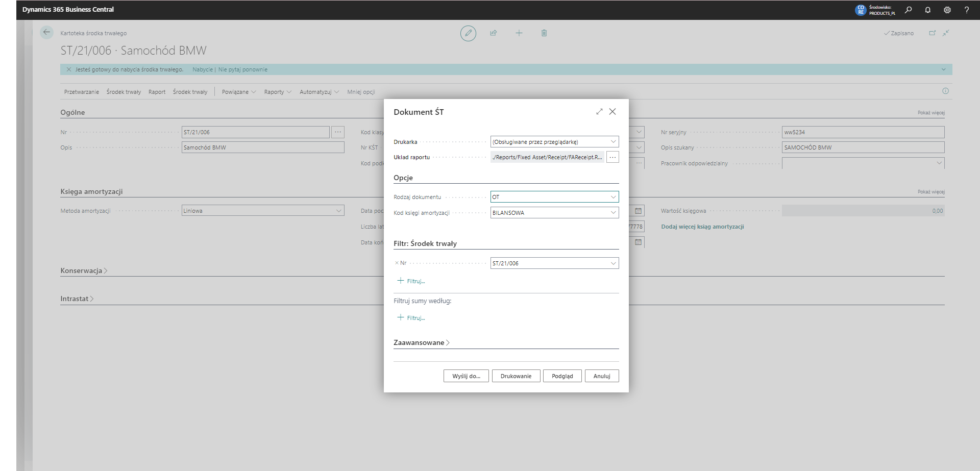The width and height of the screenshot is (980, 471).
Task: Dismiss the acquisition notification
Action: click(69, 69)
